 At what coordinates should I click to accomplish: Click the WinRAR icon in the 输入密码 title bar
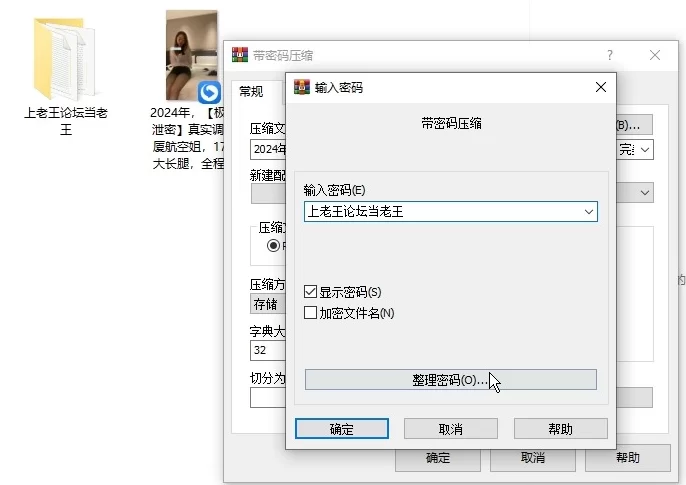click(x=302, y=87)
